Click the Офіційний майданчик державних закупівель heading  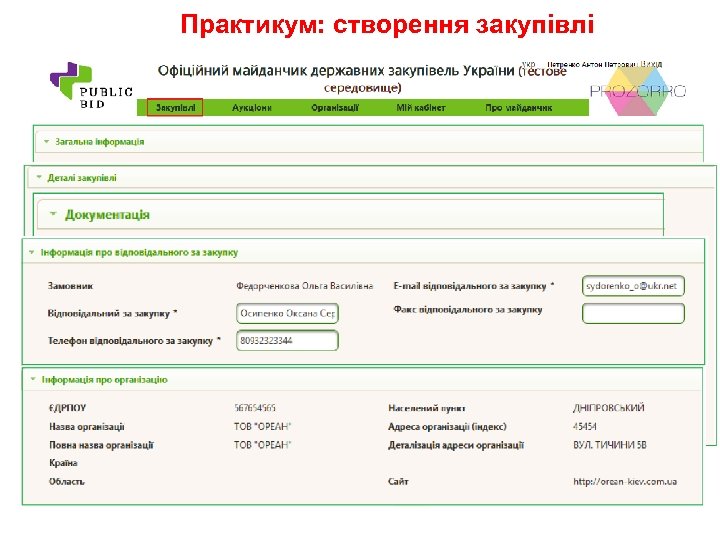(x=362, y=79)
